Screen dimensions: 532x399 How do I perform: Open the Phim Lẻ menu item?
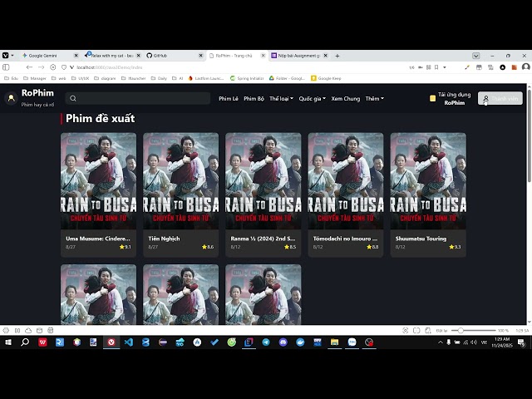(229, 98)
